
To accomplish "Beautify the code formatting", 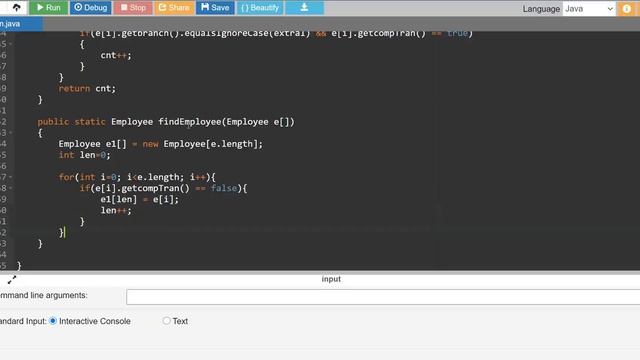I will [x=260, y=8].
